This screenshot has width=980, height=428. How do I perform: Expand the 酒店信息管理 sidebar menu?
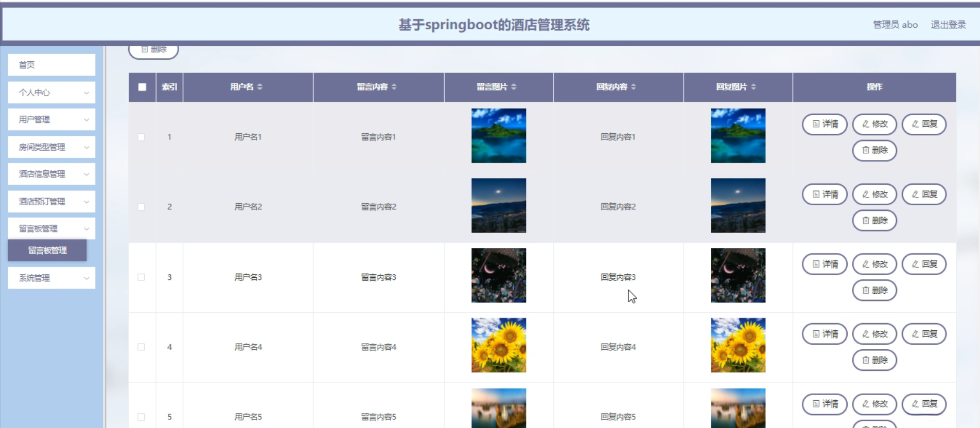pos(51,174)
